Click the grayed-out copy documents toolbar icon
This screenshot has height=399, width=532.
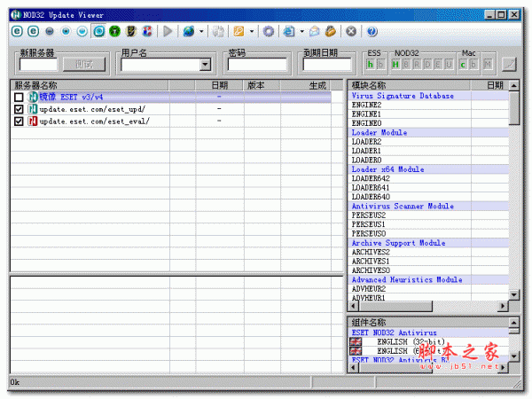(x=218, y=32)
